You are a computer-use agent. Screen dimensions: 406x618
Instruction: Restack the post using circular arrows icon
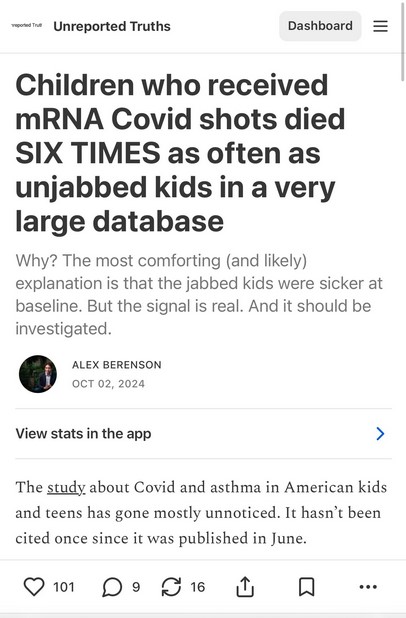coord(171,586)
